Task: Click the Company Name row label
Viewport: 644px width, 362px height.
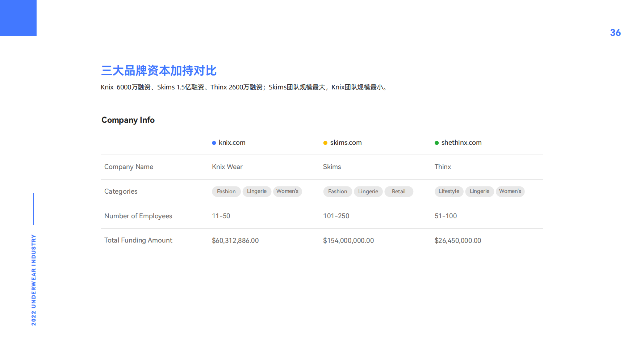Action: tap(129, 167)
